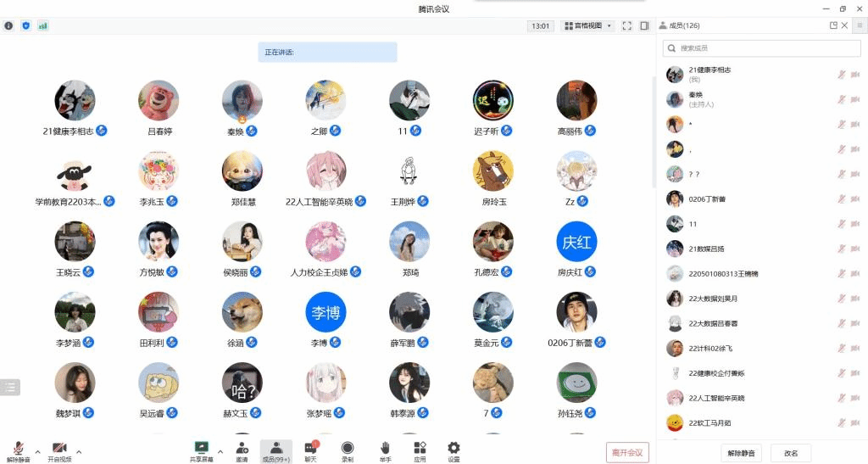Screen dimensions: 868x464
Task: Open the 邀请 invite icon
Action: [242, 449]
